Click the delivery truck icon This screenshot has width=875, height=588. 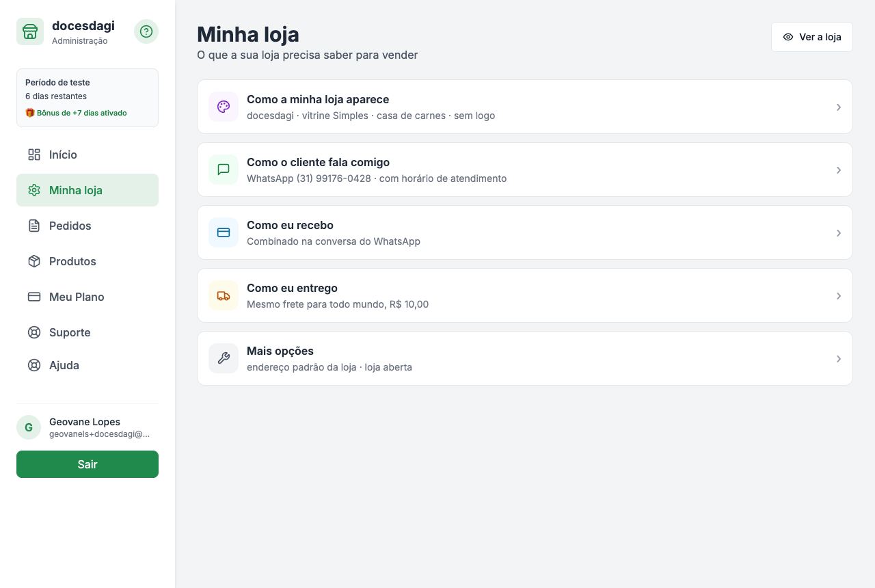click(224, 295)
